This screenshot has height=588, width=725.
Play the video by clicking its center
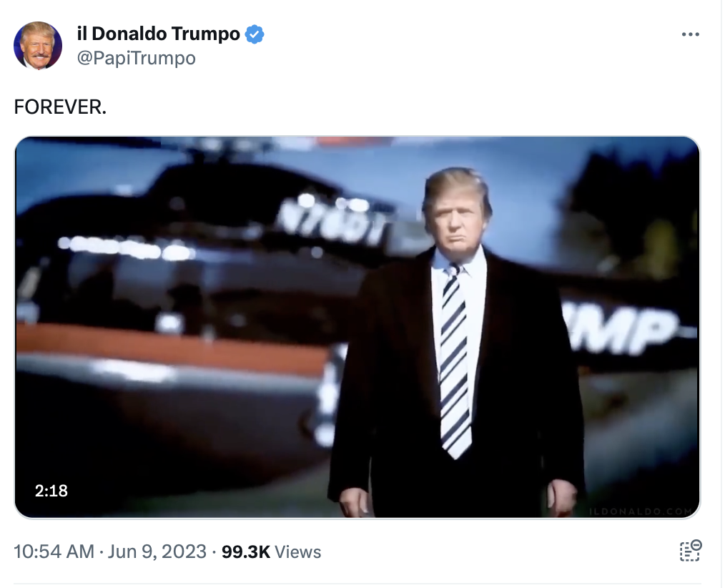(x=357, y=327)
